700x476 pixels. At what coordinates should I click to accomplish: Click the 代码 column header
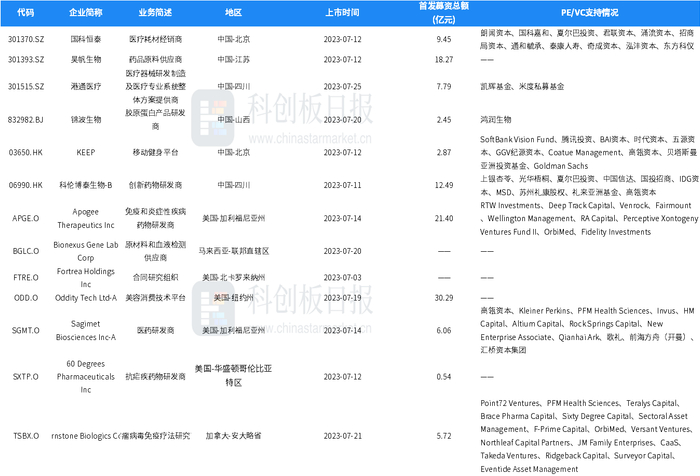coord(25,13)
